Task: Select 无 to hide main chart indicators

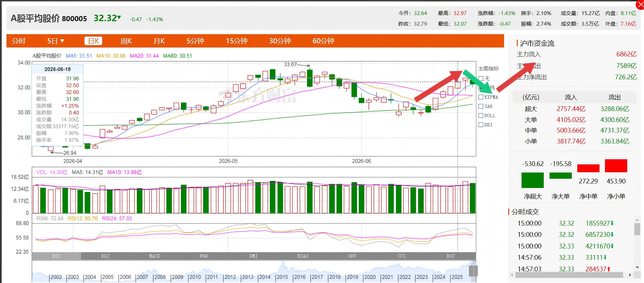Action: click(x=481, y=79)
